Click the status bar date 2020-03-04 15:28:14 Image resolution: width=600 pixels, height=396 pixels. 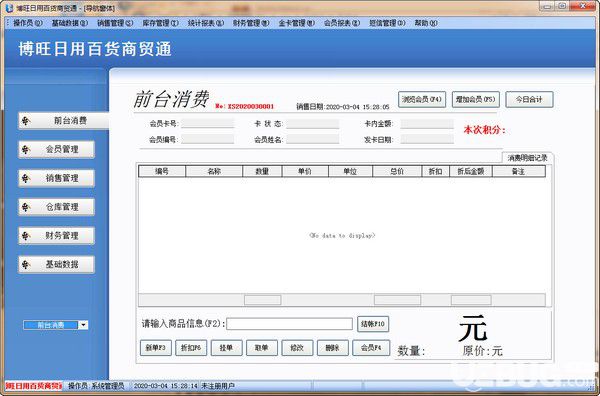(x=165, y=386)
